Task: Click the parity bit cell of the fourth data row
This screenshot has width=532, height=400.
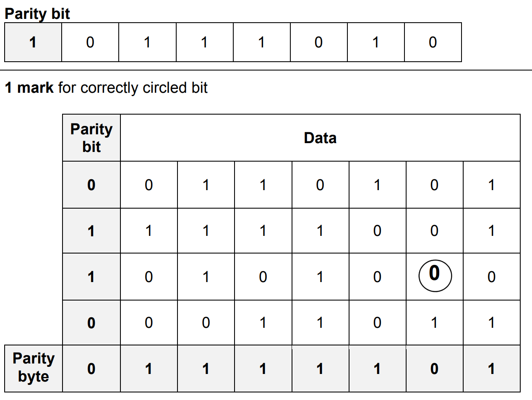Action: [91, 323]
